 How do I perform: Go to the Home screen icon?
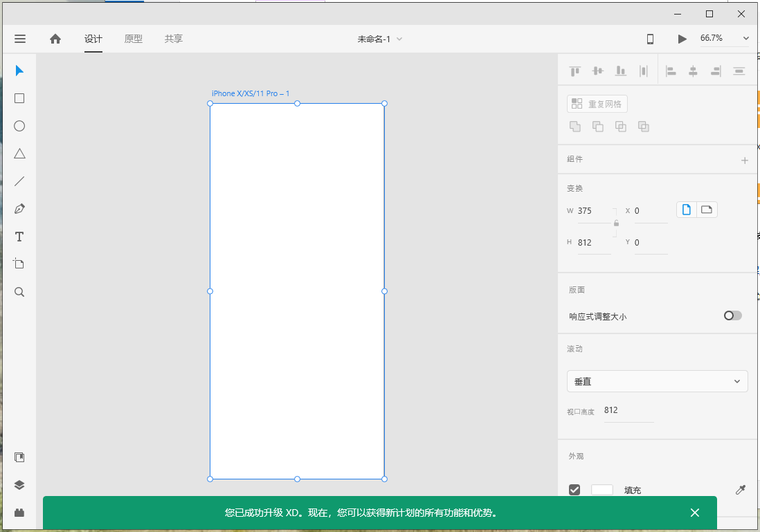tap(55, 39)
